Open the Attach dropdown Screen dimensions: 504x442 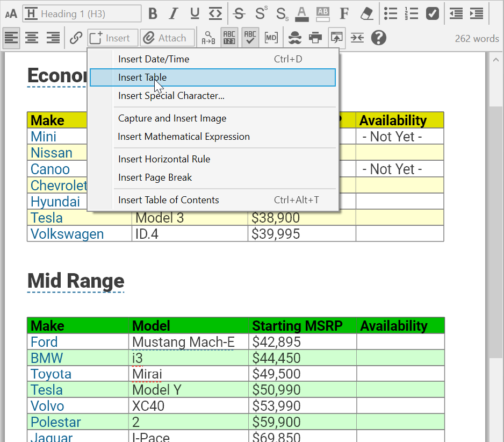[x=167, y=38]
